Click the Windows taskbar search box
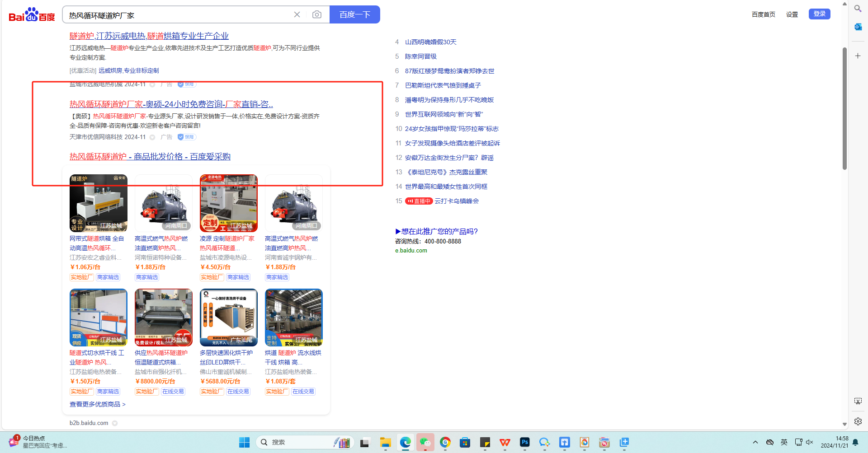 [x=305, y=442]
